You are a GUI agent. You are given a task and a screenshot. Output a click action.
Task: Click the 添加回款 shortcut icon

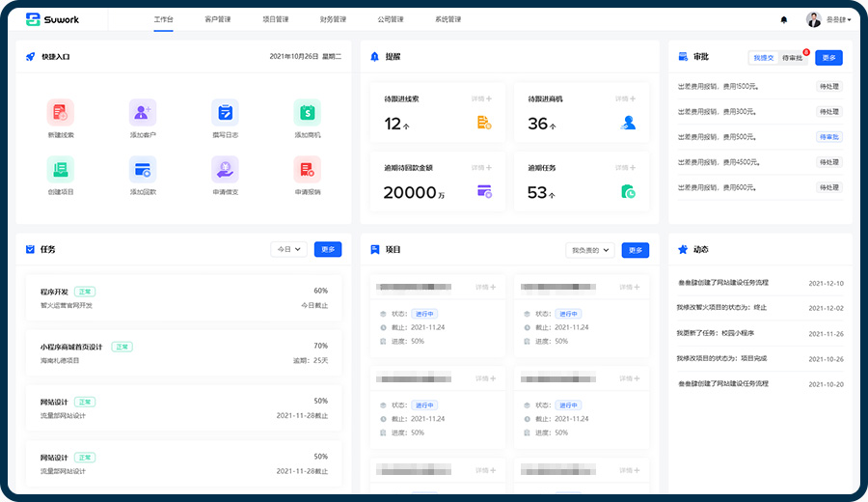[x=143, y=169]
